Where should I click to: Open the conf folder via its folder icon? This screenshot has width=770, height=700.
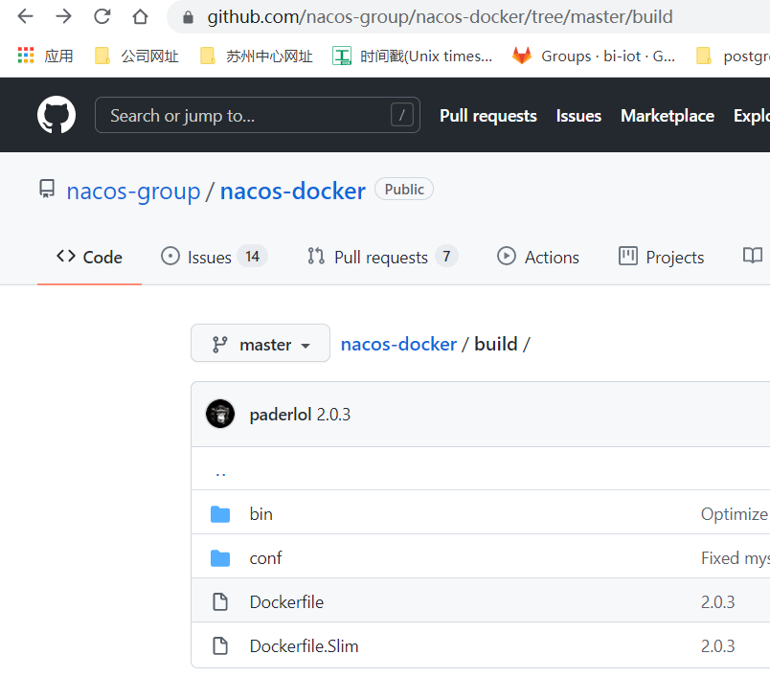[x=220, y=557]
